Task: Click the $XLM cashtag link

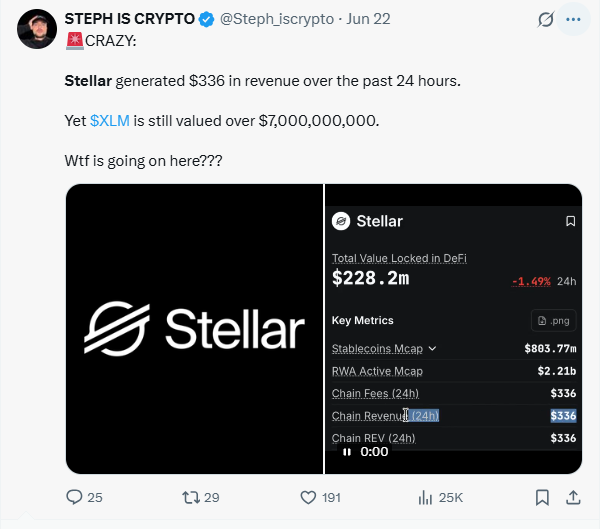Action: point(110,121)
